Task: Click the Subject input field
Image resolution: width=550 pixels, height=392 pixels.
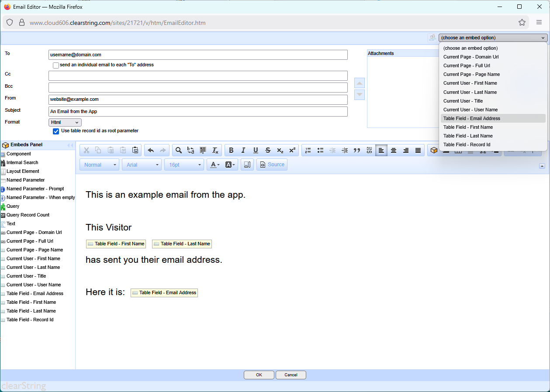Action: pyautogui.click(x=198, y=112)
